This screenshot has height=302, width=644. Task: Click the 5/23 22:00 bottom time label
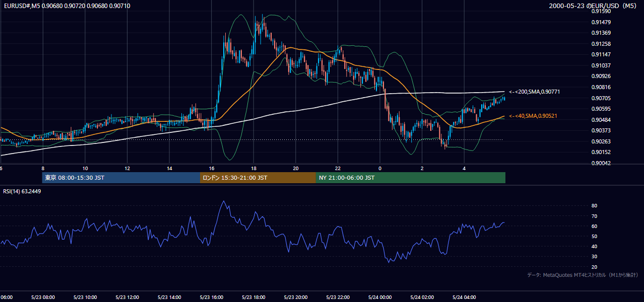[x=338, y=297]
